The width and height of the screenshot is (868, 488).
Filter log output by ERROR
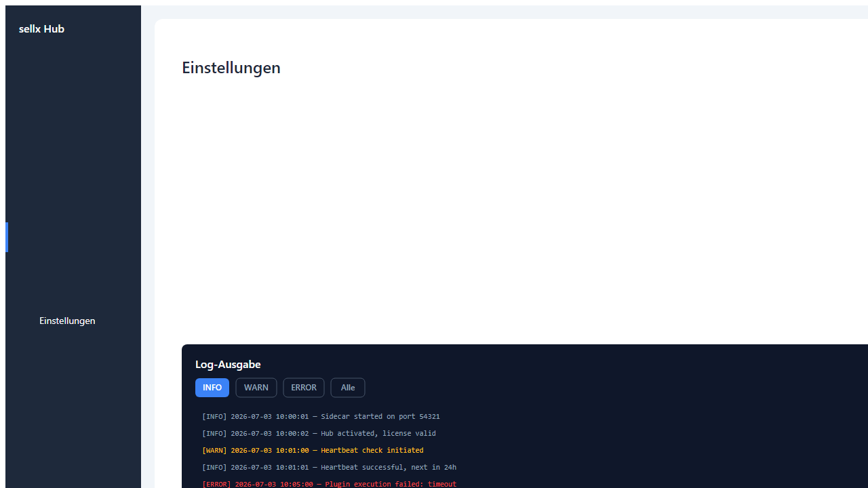point(304,388)
